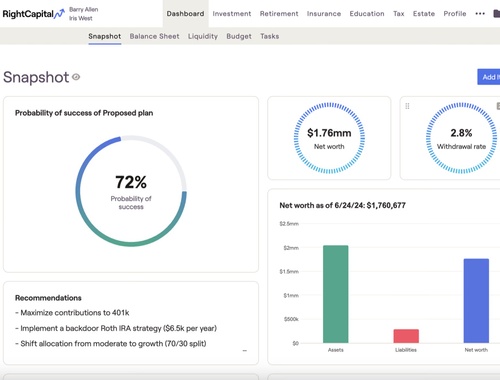Image resolution: width=500 pixels, height=380 pixels.
Task: Open the Dashboard tab
Action: coord(185,14)
